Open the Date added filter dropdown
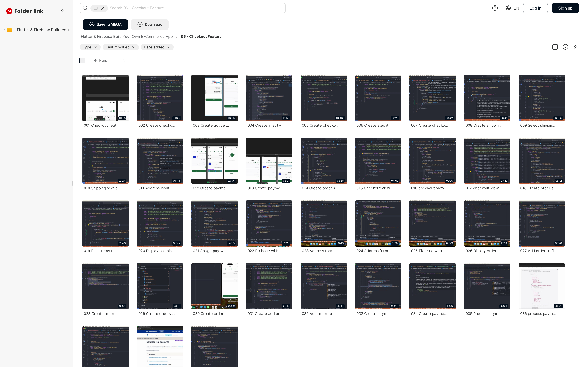 point(157,47)
